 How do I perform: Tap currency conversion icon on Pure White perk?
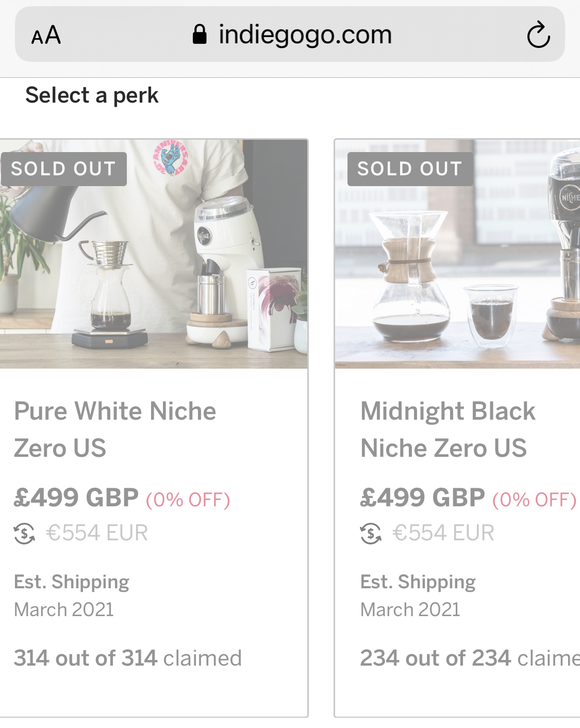(x=24, y=533)
